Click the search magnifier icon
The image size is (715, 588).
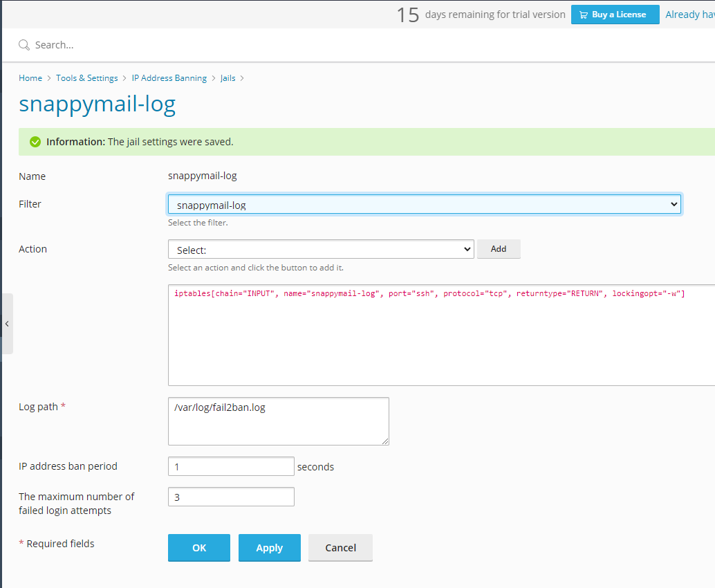[24, 45]
